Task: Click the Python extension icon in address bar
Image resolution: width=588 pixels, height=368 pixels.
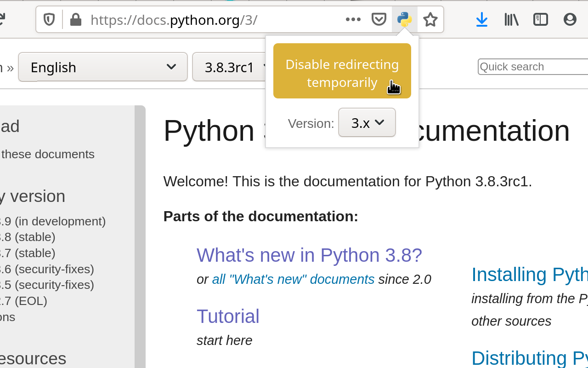Action: (404, 19)
